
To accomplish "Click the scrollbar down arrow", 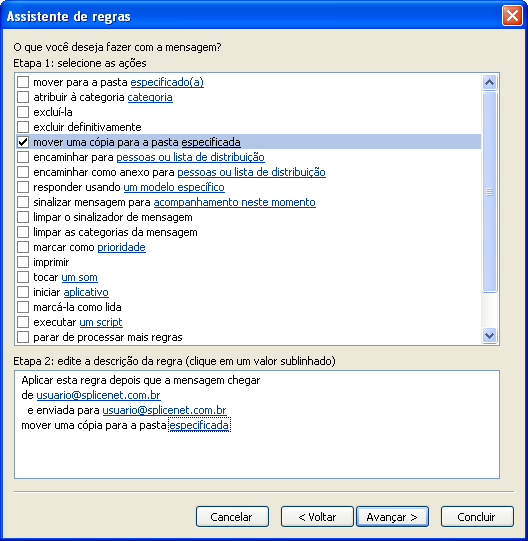I will pos(489,335).
